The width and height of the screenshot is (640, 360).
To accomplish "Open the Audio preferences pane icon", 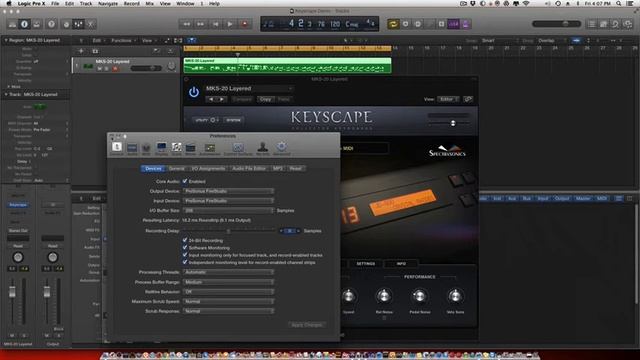I will click(132, 149).
